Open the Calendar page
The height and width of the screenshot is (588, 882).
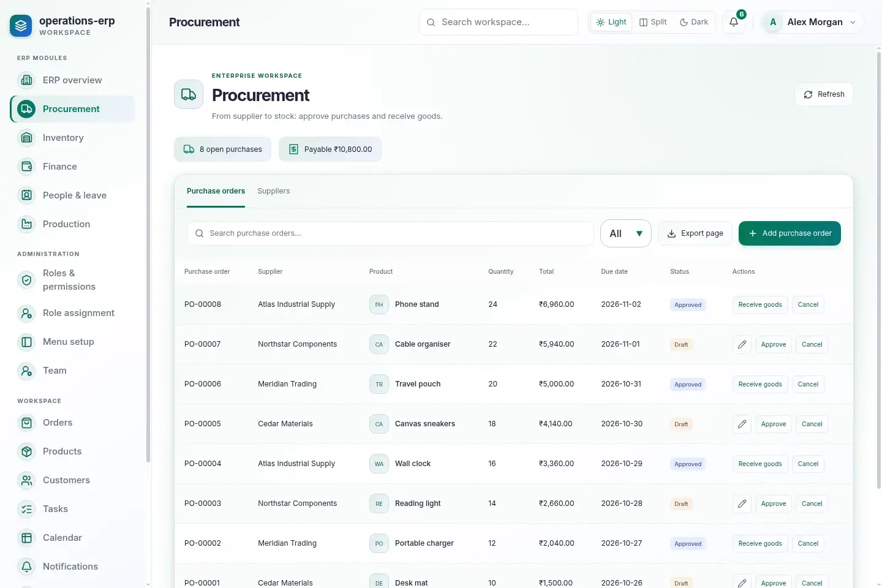pos(73,538)
